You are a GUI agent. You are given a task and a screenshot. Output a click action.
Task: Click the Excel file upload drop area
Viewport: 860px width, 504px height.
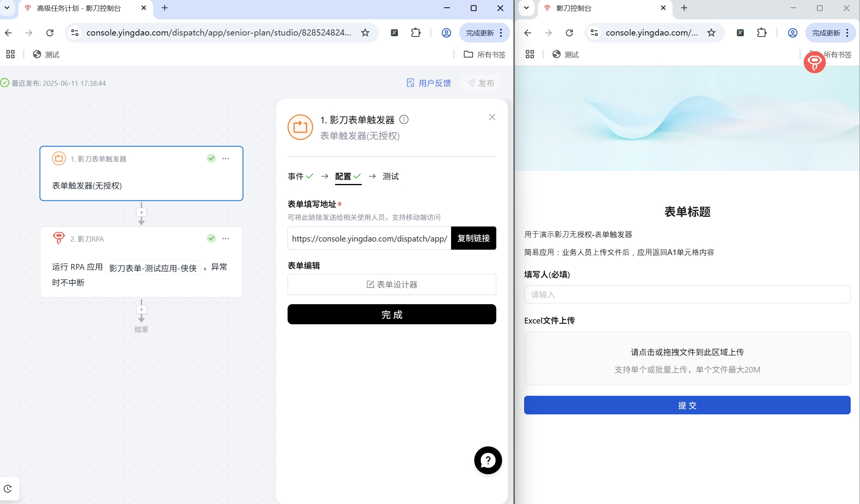pos(687,358)
